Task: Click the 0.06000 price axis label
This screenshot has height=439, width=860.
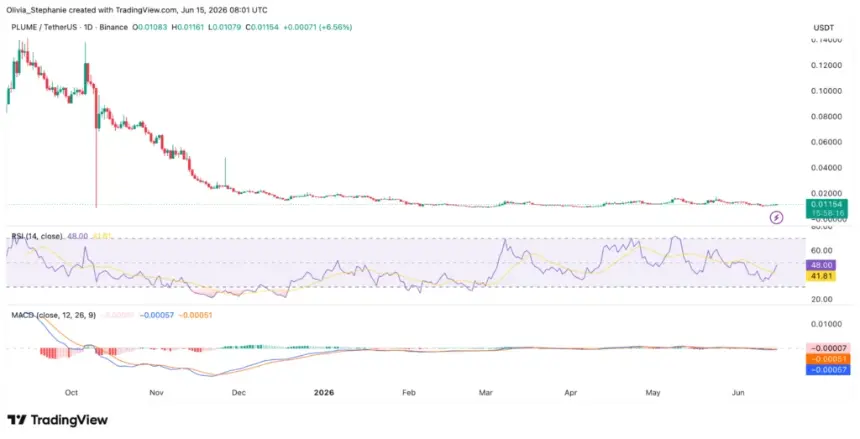Action: pos(826,142)
